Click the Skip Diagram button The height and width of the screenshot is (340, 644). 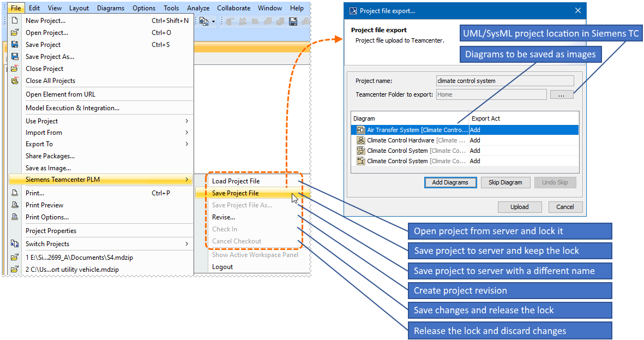tap(505, 182)
